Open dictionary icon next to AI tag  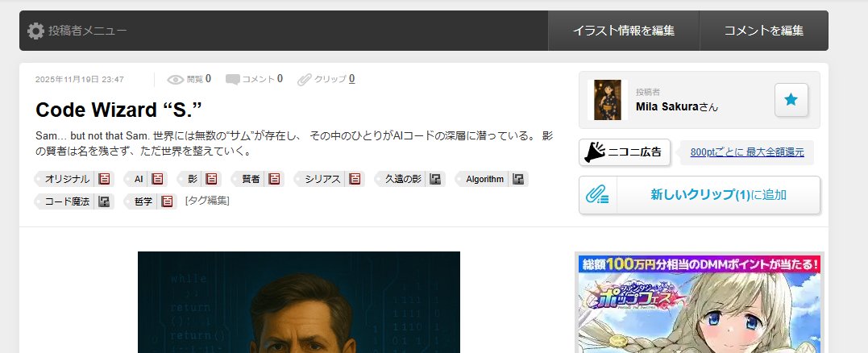(x=158, y=179)
